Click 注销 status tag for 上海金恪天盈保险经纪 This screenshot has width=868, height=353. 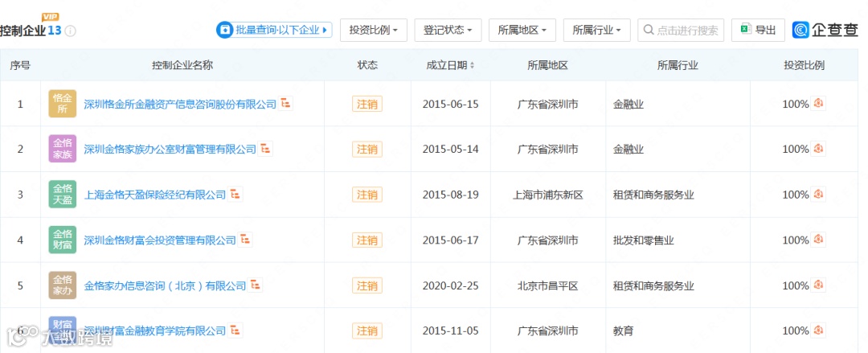tap(367, 195)
